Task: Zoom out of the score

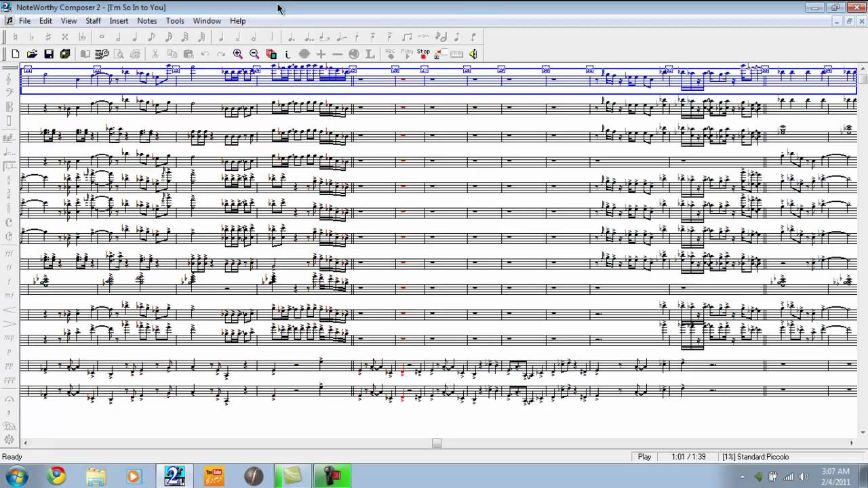Action: [254, 54]
